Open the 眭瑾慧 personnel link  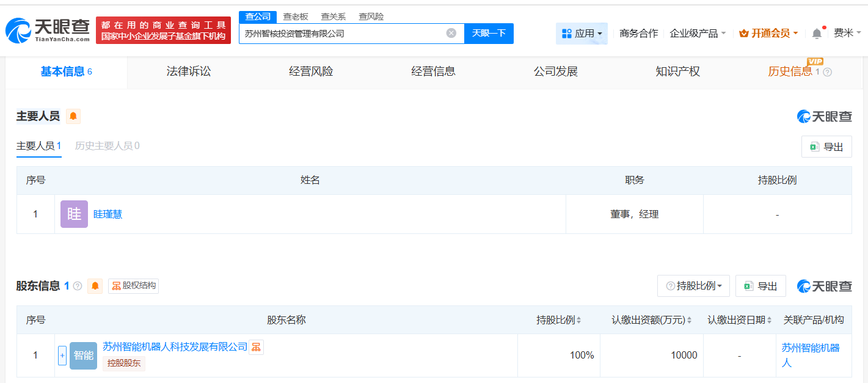[108, 214]
